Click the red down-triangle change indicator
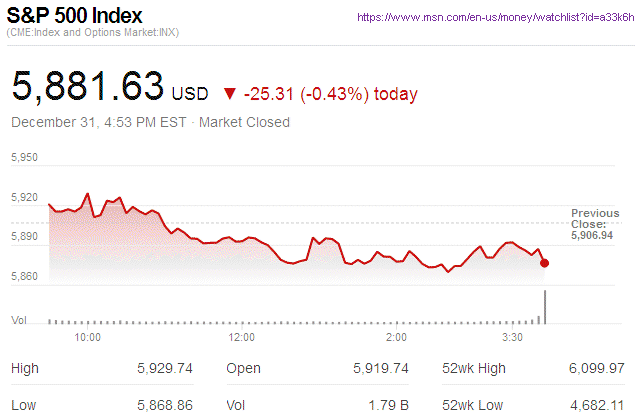This screenshot has height=420, width=640. pyautogui.click(x=230, y=94)
